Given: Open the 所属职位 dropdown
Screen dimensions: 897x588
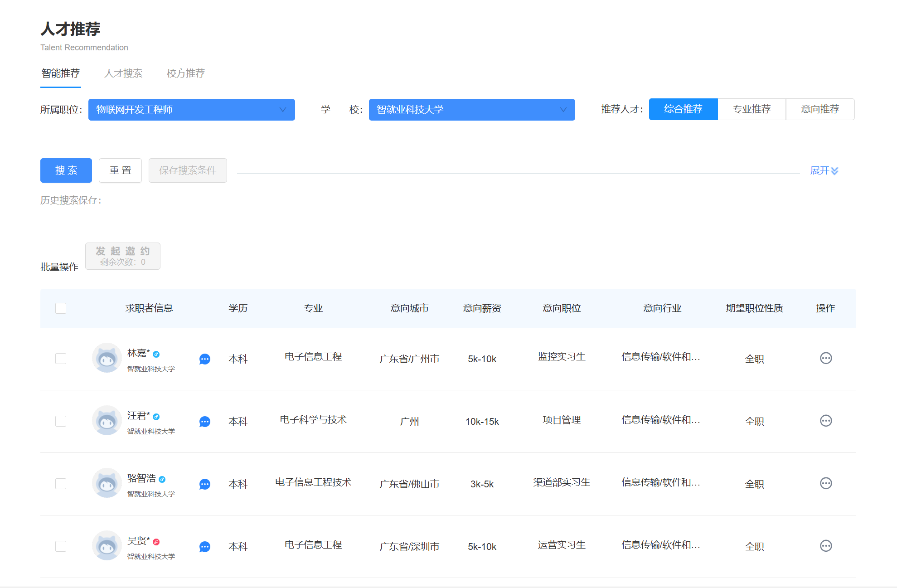Looking at the screenshot, I should coord(191,110).
